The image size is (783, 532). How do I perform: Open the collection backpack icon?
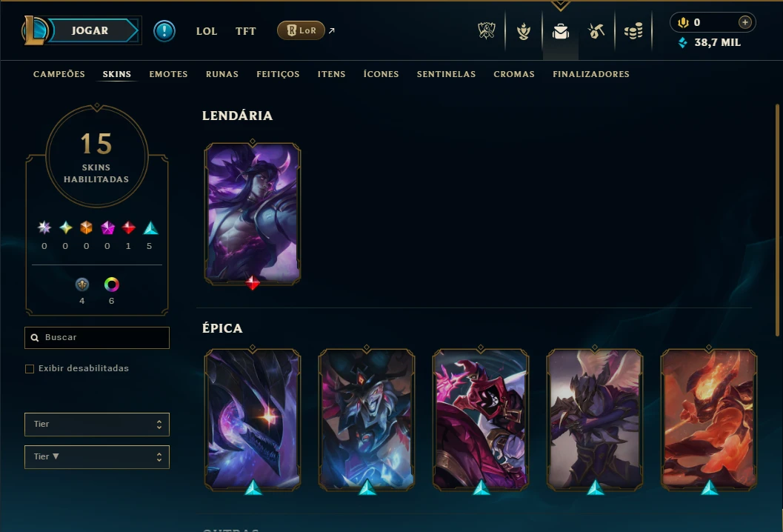[560, 31]
